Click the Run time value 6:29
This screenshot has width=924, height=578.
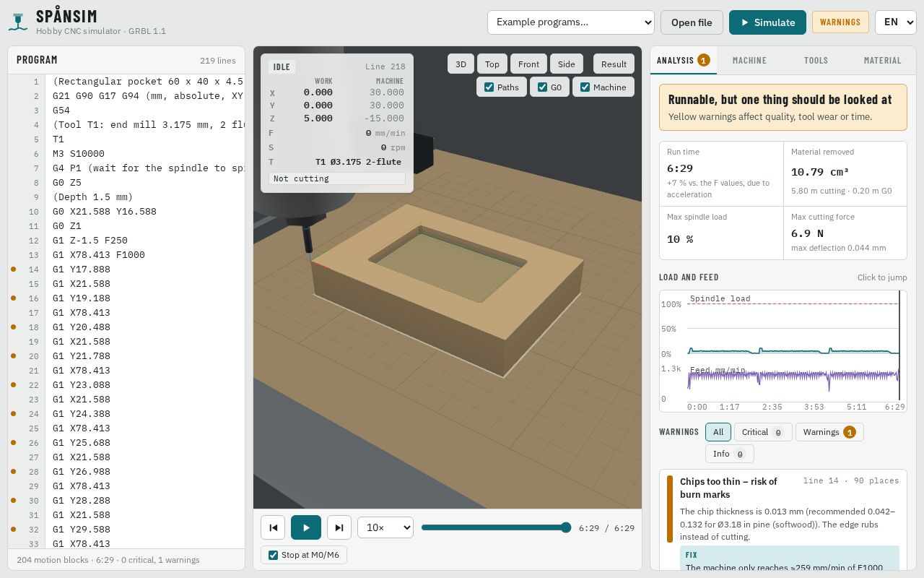680,168
